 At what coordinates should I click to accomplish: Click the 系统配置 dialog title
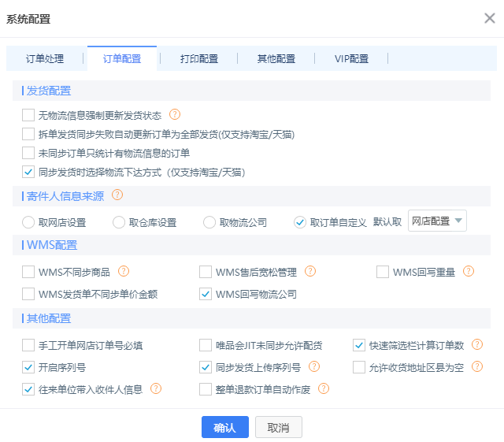[x=28, y=19]
